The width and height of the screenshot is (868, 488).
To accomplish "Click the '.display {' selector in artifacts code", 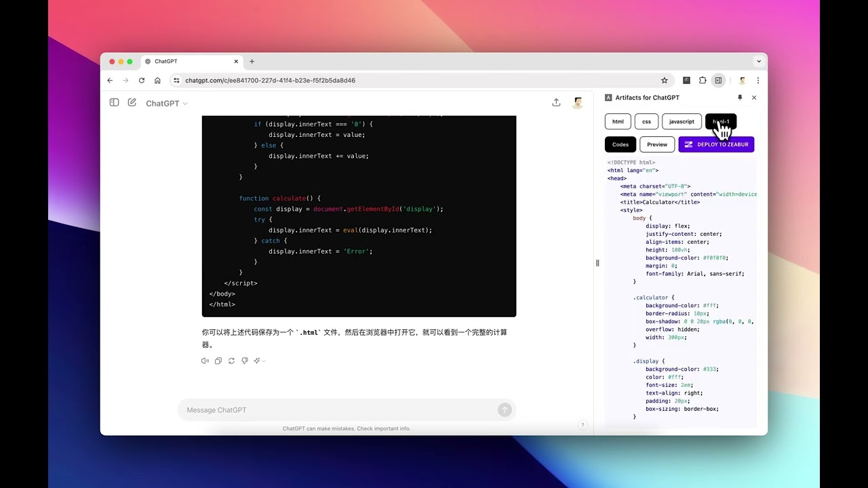I will coord(649,361).
